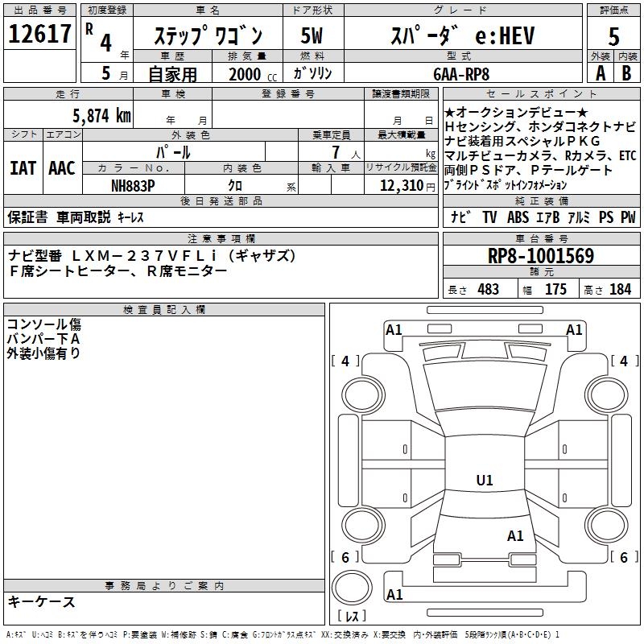Click the exterior color パール
Screen dimensions: 644x644
tap(173, 152)
